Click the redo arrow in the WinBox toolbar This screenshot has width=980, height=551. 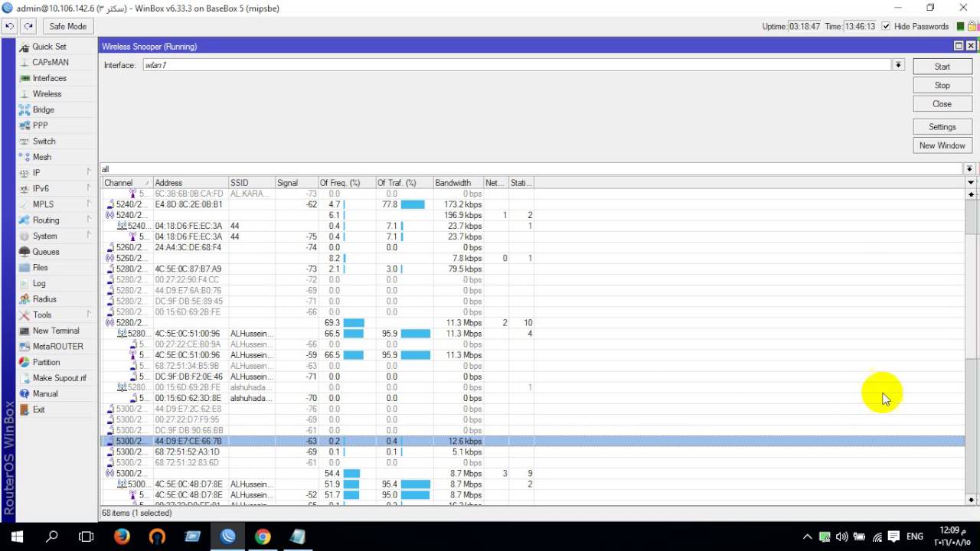coord(28,26)
